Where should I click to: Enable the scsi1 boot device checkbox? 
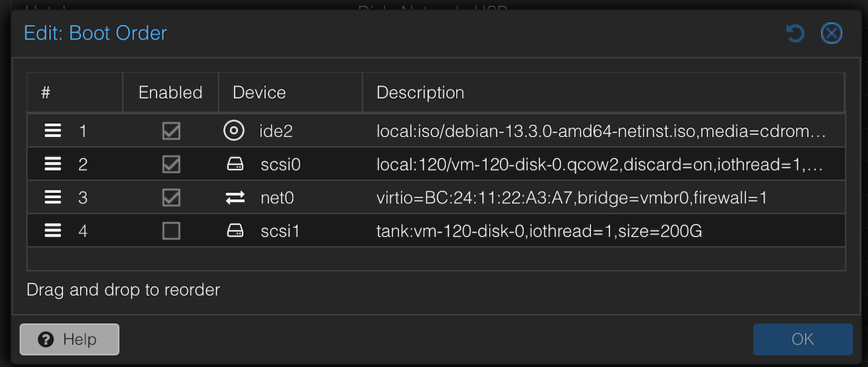coord(171,231)
